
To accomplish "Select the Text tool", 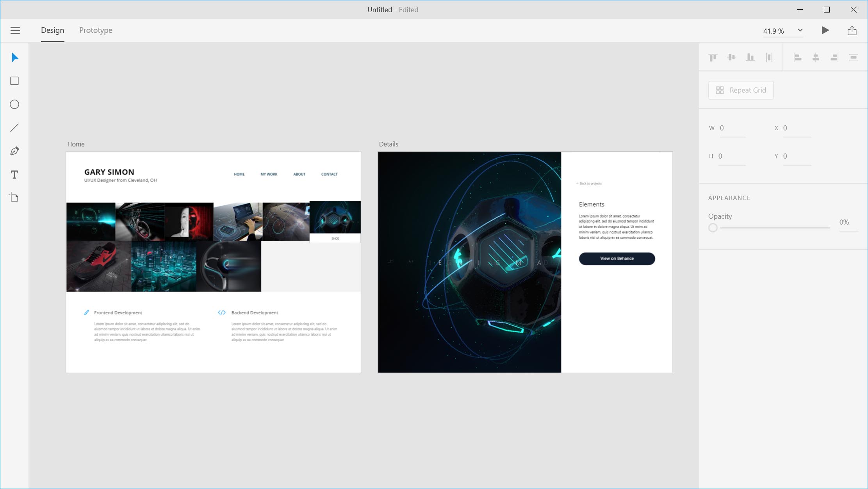I will (x=14, y=175).
